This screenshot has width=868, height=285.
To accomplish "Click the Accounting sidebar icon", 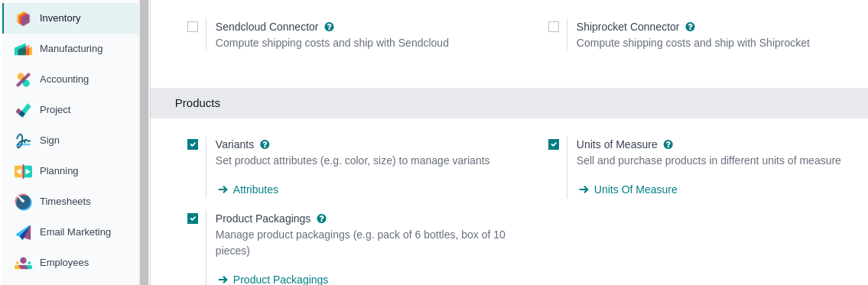I will pos(23,79).
